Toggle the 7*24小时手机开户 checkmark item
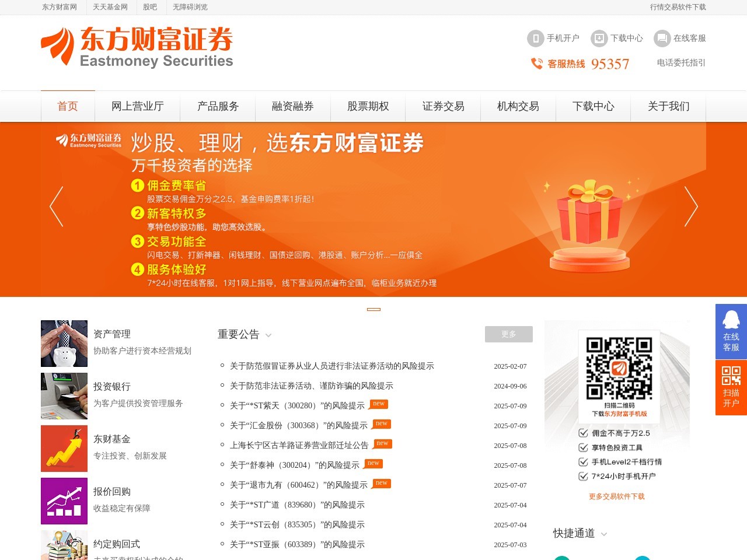The image size is (747, 560). 583,476
